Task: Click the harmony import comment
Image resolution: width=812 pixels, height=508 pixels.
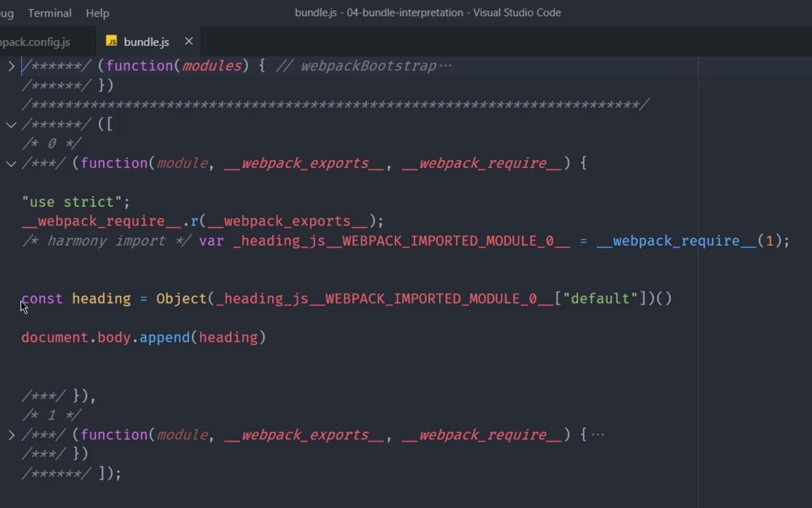Action: 107,241
